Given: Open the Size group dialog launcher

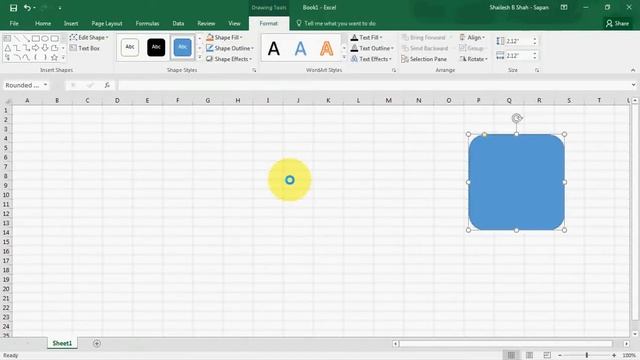Looking at the screenshot, I should [537, 70].
